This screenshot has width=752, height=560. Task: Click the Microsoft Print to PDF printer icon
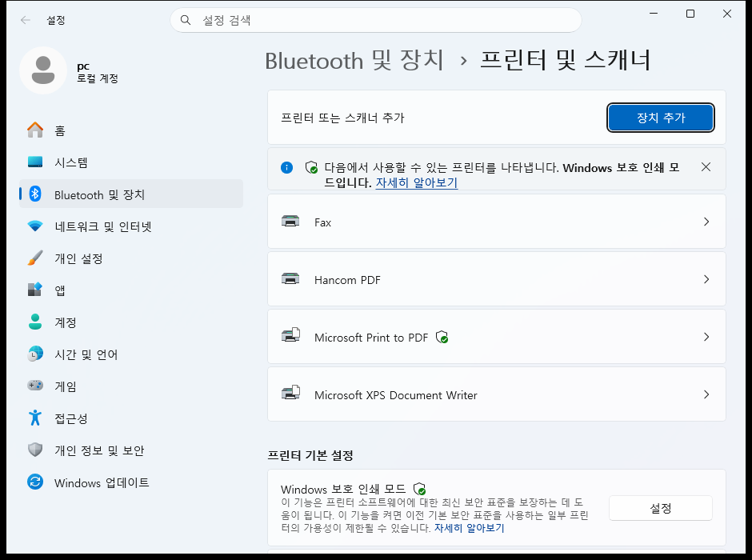click(290, 335)
